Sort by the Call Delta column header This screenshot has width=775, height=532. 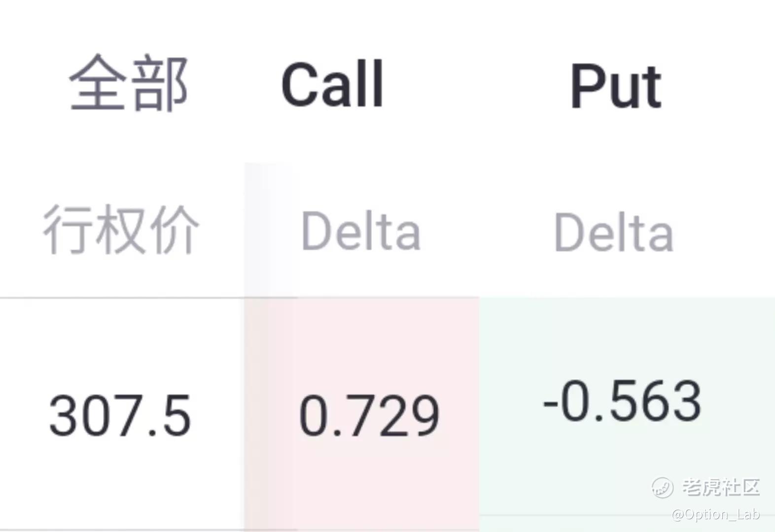(x=361, y=231)
